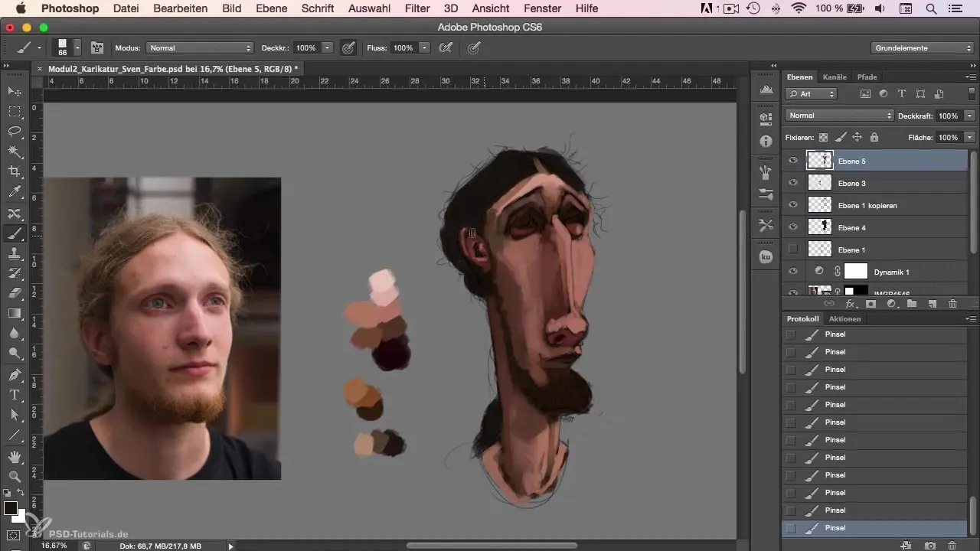Select the Eyedropper tool

coord(14,192)
